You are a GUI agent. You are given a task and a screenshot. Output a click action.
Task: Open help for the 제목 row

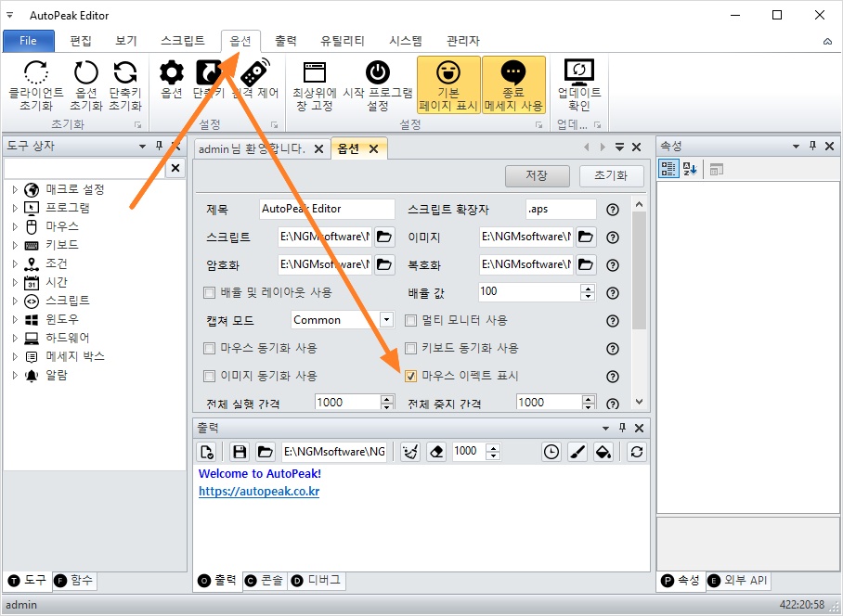point(613,210)
